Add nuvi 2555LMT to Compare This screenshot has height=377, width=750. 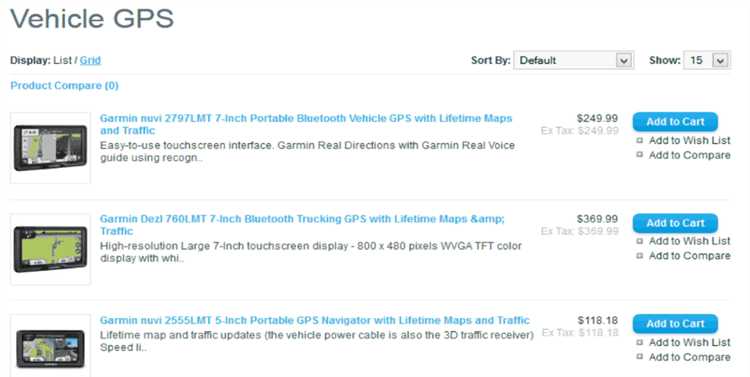point(689,357)
